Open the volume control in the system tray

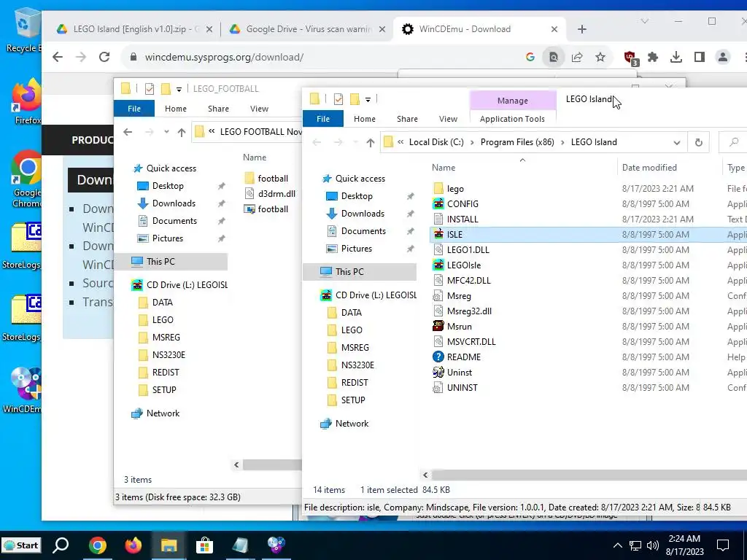(x=653, y=545)
